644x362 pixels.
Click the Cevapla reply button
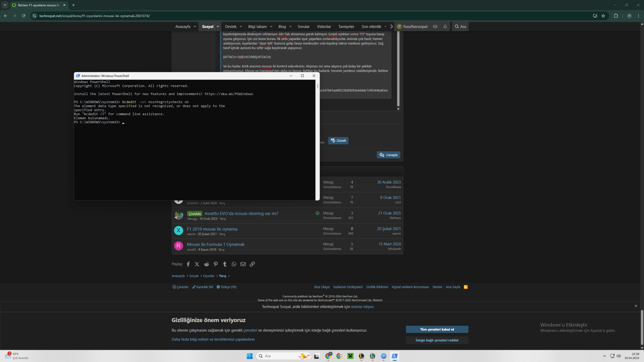point(388,155)
